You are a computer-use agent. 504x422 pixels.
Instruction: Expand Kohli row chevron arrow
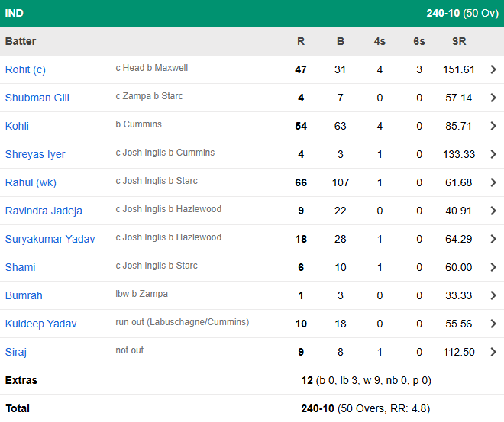coord(493,126)
